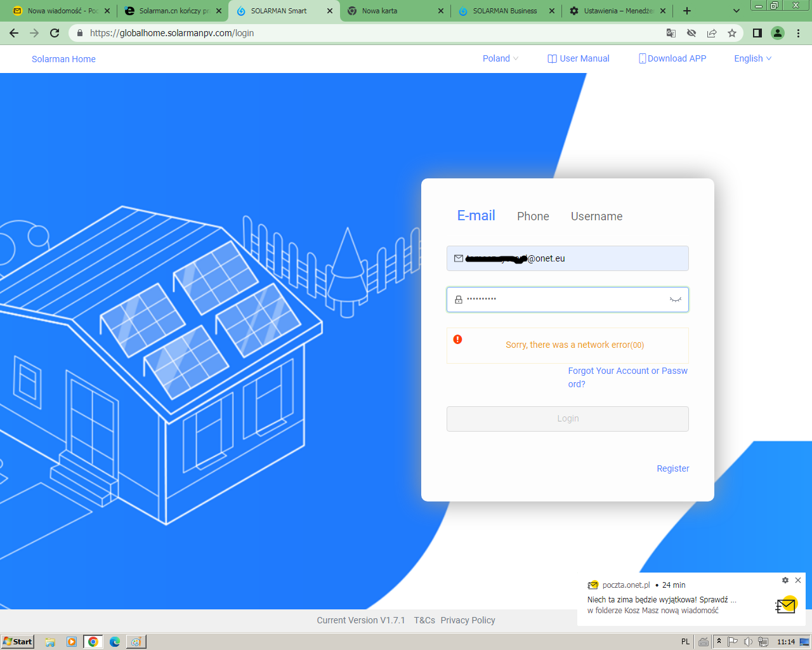Screen dimensions: 812x650
Task: Click the 'Current Version V1.7.1' text
Action: pos(361,620)
